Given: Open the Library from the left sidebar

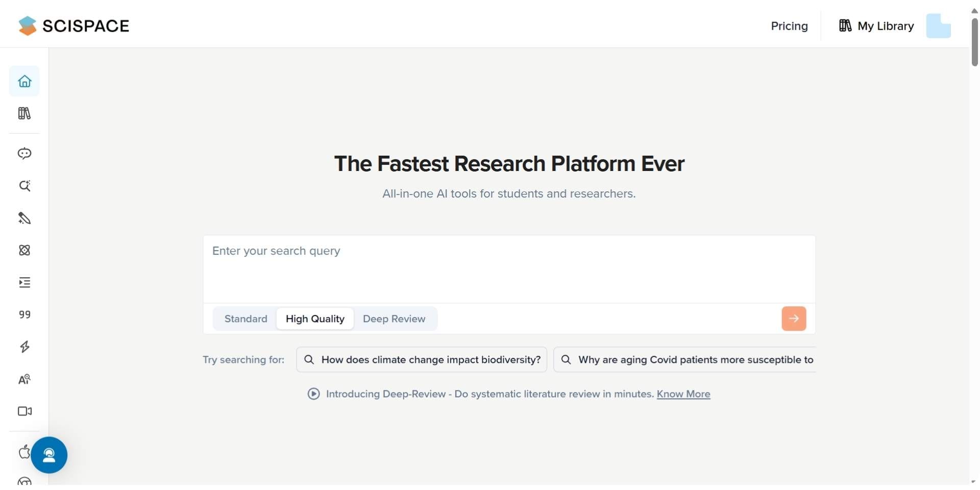Looking at the screenshot, I should pyautogui.click(x=24, y=113).
